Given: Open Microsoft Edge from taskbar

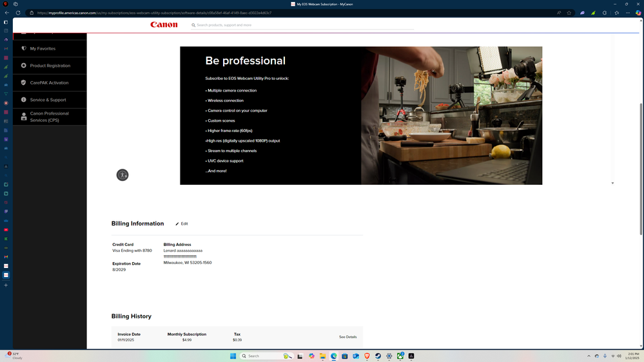Looking at the screenshot, I should coord(333,356).
